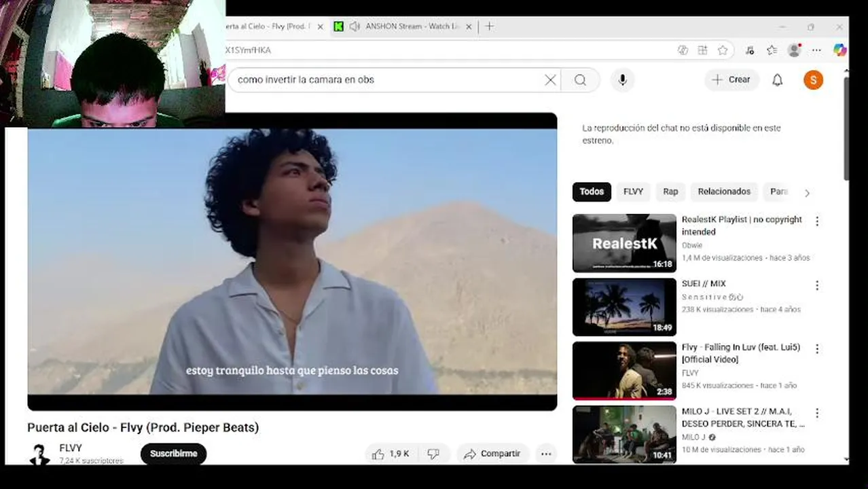
Task: Open the Edge split screen icon
Action: (x=703, y=50)
